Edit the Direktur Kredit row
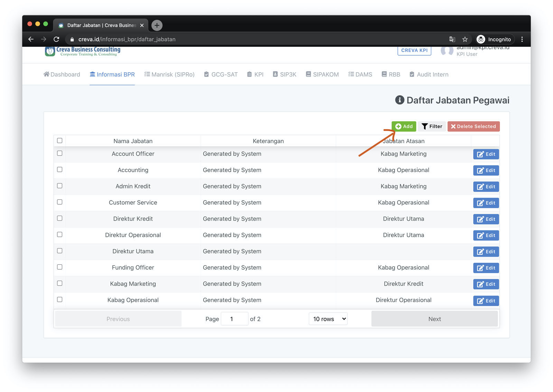The image size is (553, 392). coord(486,219)
